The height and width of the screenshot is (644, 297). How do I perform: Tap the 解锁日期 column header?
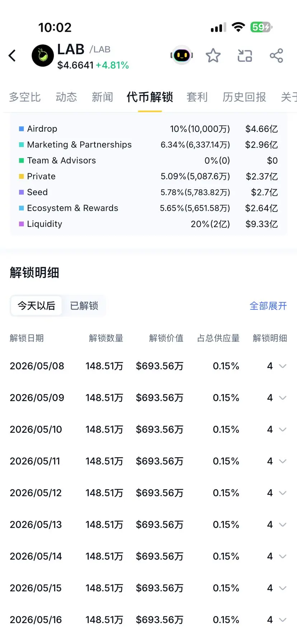coord(27,338)
